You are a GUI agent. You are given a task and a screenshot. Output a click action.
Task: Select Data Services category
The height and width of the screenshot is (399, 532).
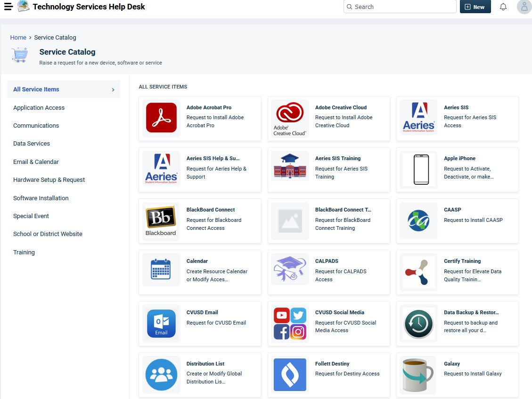32,144
